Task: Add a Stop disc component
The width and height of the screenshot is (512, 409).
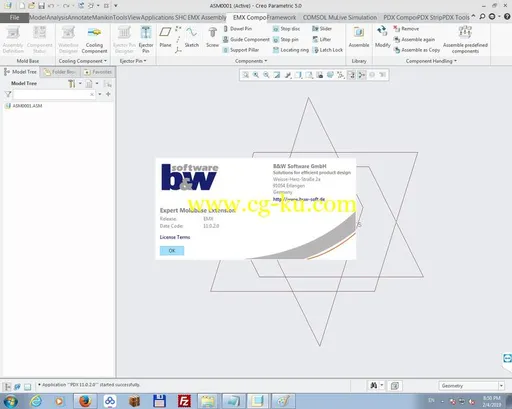Action: tap(287, 29)
